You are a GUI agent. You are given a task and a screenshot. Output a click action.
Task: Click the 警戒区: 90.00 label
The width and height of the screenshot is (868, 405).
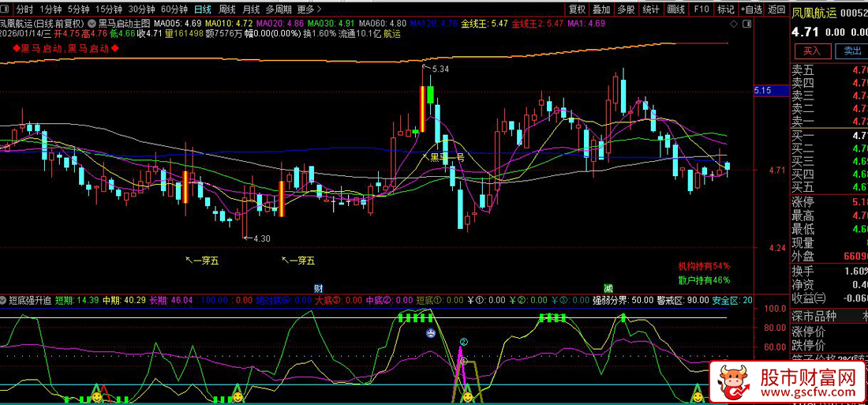(683, 300)
